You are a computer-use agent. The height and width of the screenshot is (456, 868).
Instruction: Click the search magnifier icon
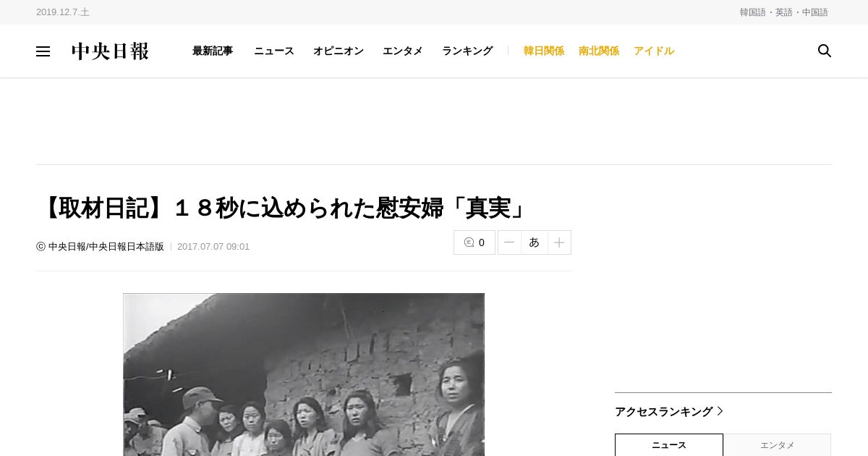[824, 51]
